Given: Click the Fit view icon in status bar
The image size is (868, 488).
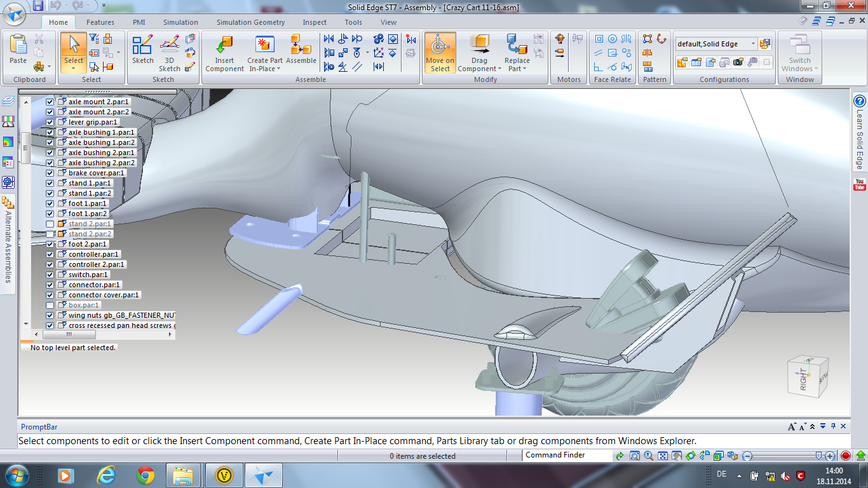Looking at the screenshot, I should pyautogui.click(x=662, y=456).
